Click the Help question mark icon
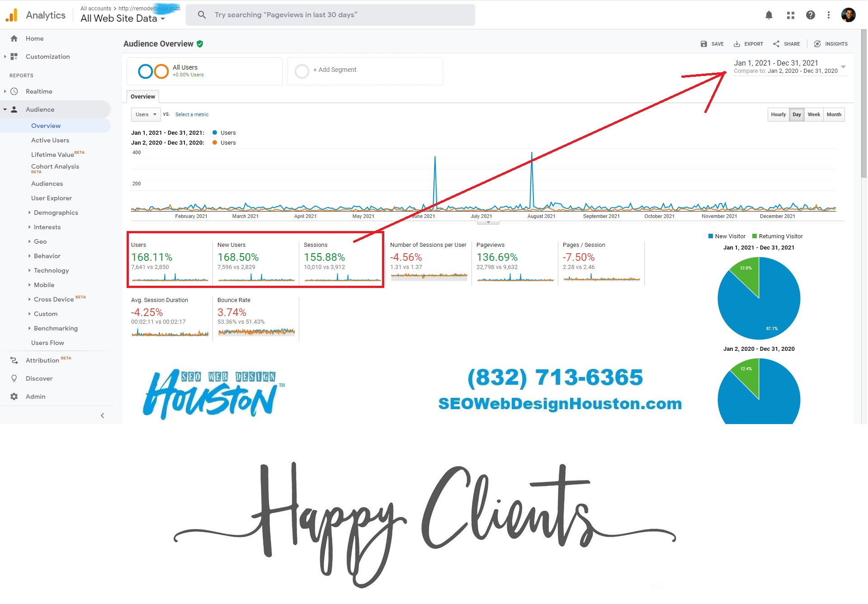 point(811,14)
